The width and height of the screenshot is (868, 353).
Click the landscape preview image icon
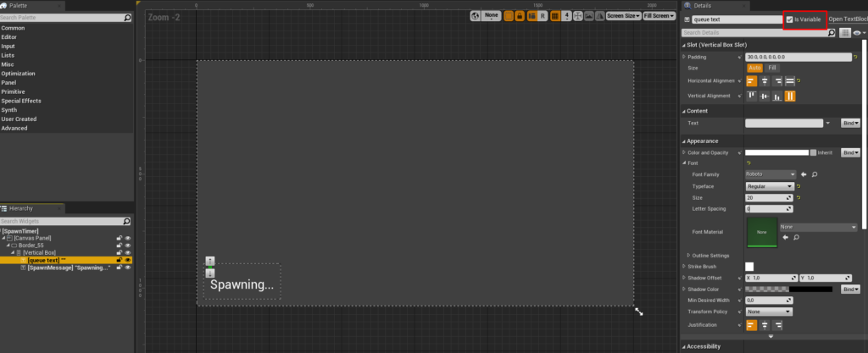point(589,16)
